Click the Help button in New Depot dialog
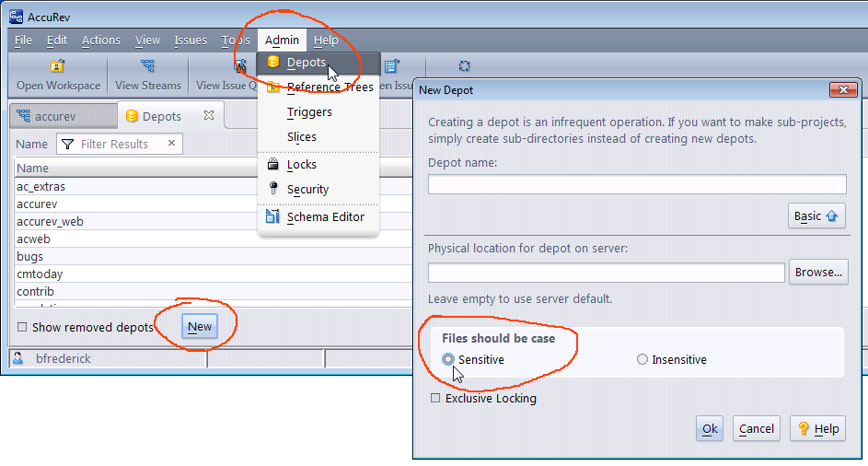 click(x=817, y=429)
